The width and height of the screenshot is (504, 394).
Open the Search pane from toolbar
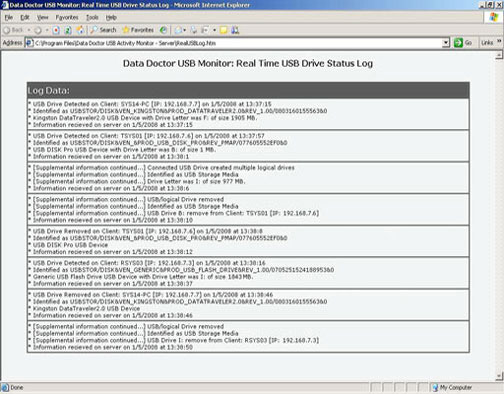click(x=103, y=30)
